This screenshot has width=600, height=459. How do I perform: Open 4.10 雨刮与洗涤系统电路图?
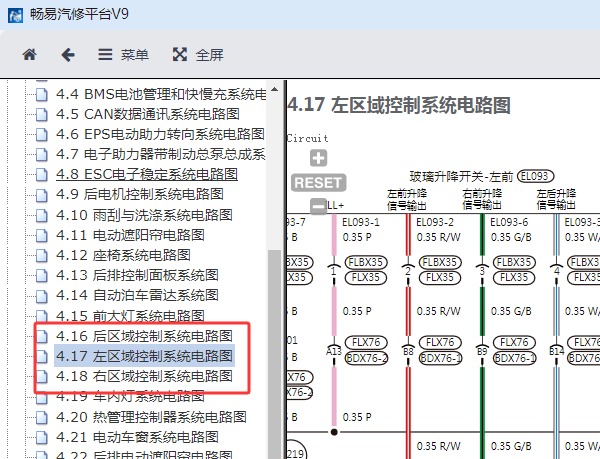pyautogui.click(x=144, y=215)
